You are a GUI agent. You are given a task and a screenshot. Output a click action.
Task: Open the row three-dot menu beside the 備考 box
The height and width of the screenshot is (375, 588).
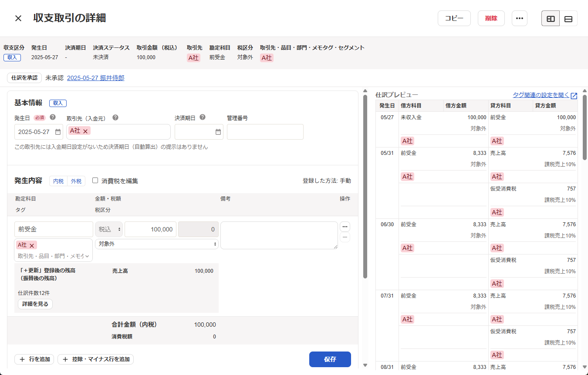[345, 227]
